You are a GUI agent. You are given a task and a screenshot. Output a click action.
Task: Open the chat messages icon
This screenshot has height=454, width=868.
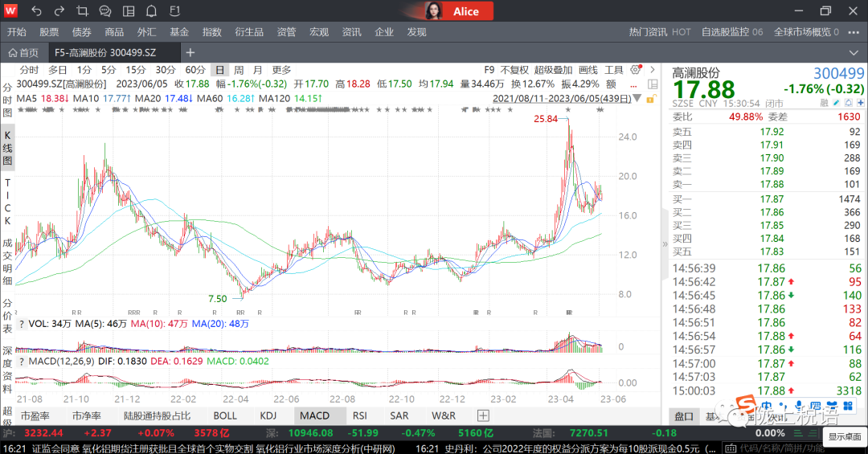pyautogui.click(x=105, y=10)
